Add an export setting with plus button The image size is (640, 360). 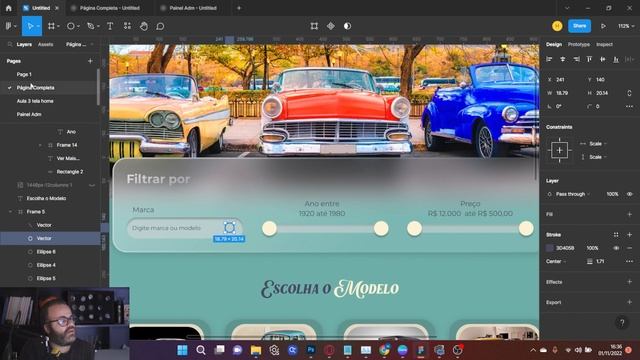click(x=629, y=302)
